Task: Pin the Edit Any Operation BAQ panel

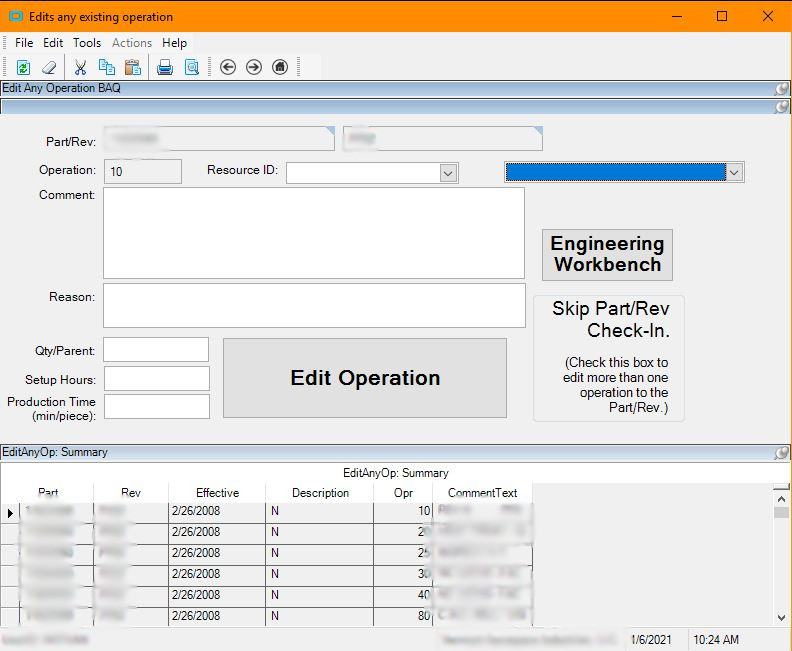Action: click(x=781, y=89)
